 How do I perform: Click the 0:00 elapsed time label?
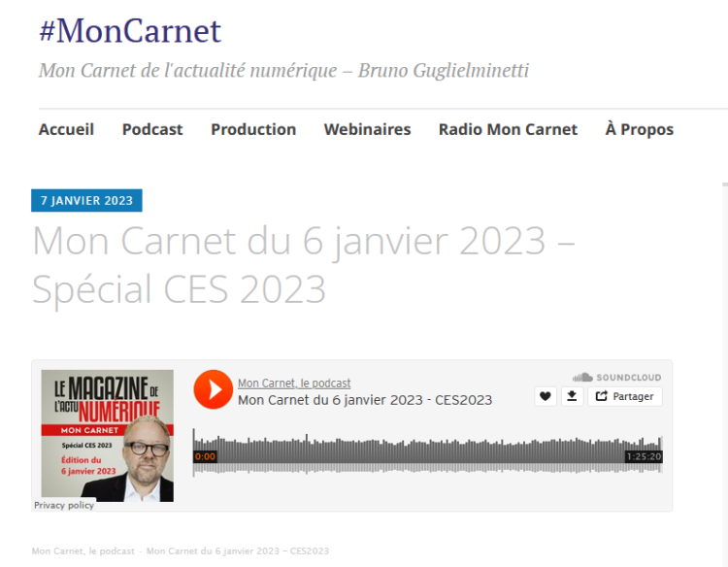[205, 456]
